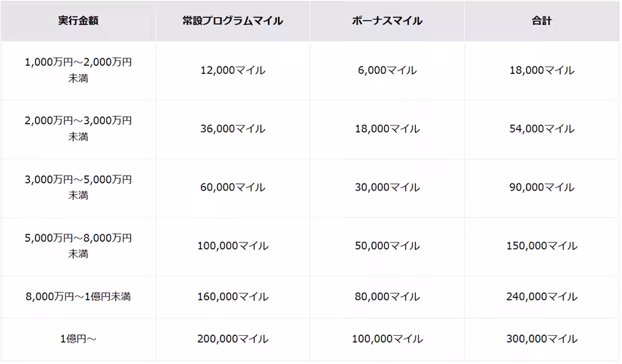Select the 160,000マイル cell
622x364 pixels.
tap(232, 296)
